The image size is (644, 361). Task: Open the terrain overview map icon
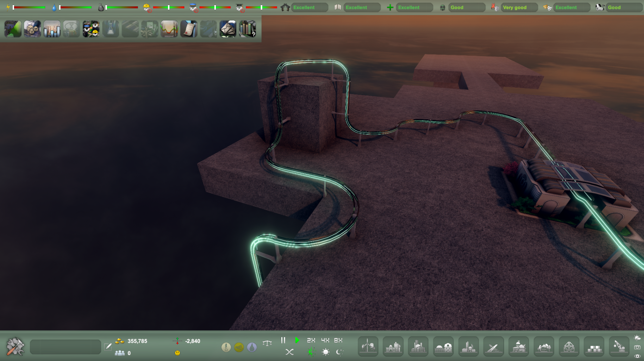point(13,29)
